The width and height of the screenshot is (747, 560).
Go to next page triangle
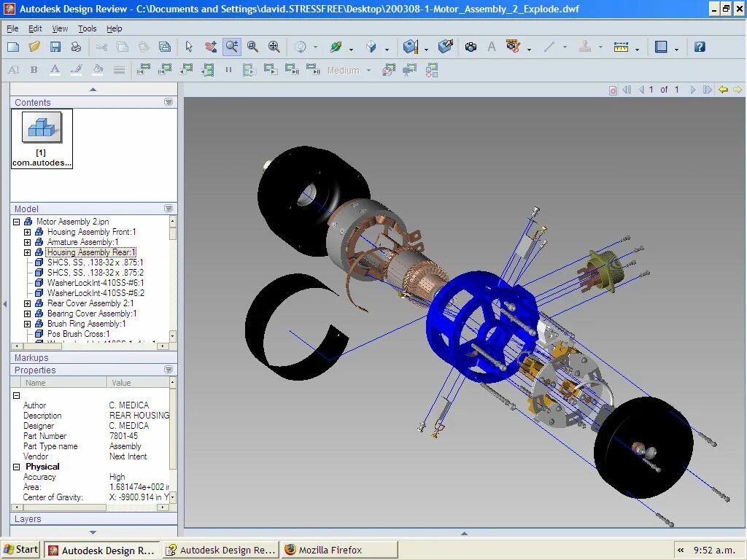(693, 90)
